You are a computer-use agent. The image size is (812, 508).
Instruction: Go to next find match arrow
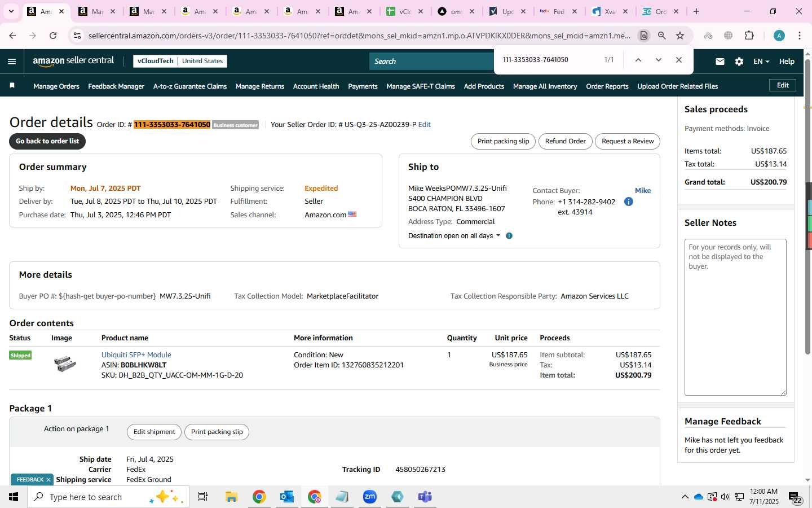pyautogui.click(x=658, y=60)
